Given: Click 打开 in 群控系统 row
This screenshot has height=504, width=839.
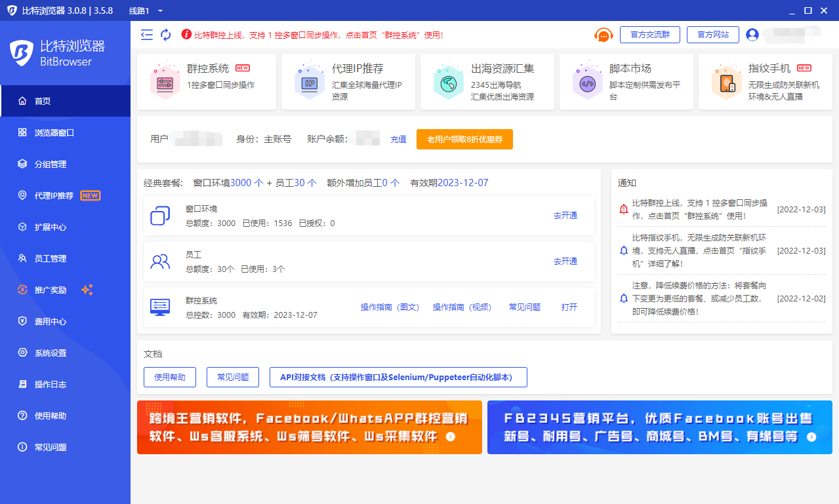Looking at the screenshot, I should point(569,307).
